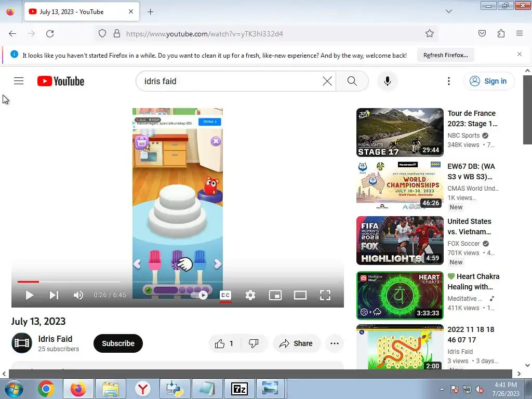Open NBC Sports channel link

coord(463,136)
